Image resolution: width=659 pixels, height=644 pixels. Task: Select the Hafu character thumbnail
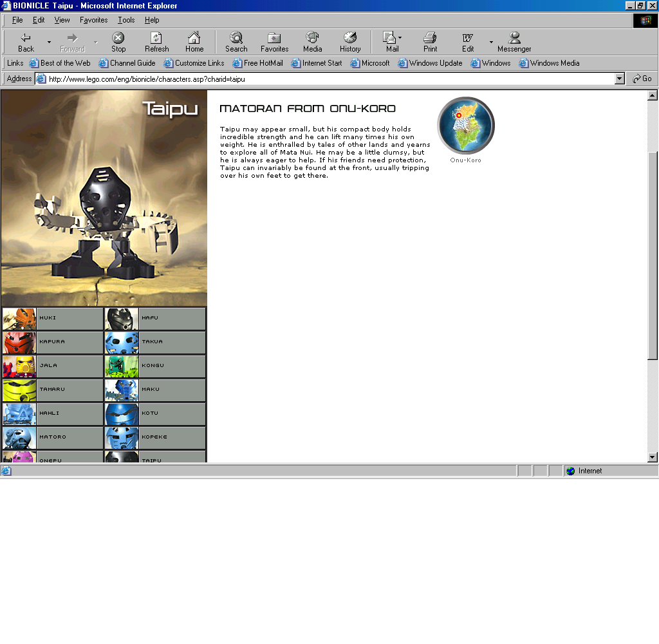pyautogui.click(x=122, y=319)
